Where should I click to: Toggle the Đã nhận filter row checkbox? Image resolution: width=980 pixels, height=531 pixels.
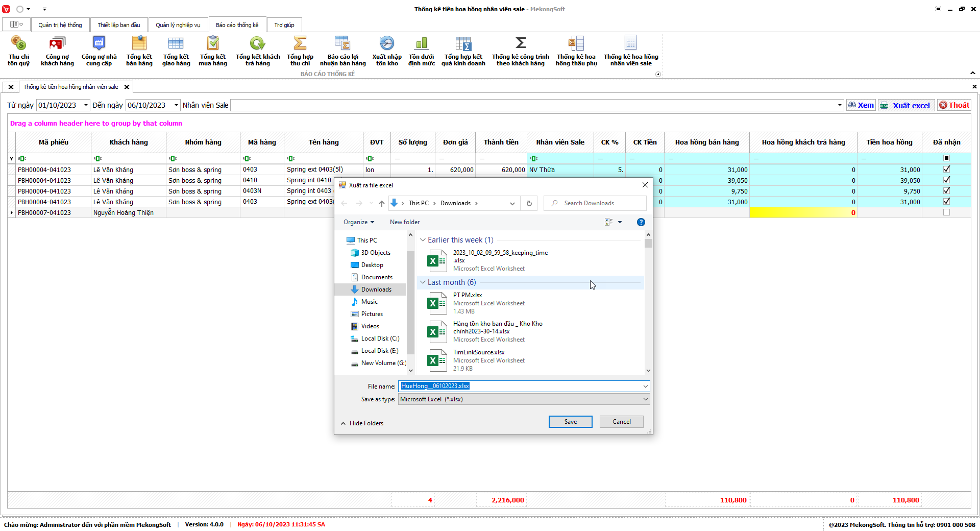pos(946,158)
